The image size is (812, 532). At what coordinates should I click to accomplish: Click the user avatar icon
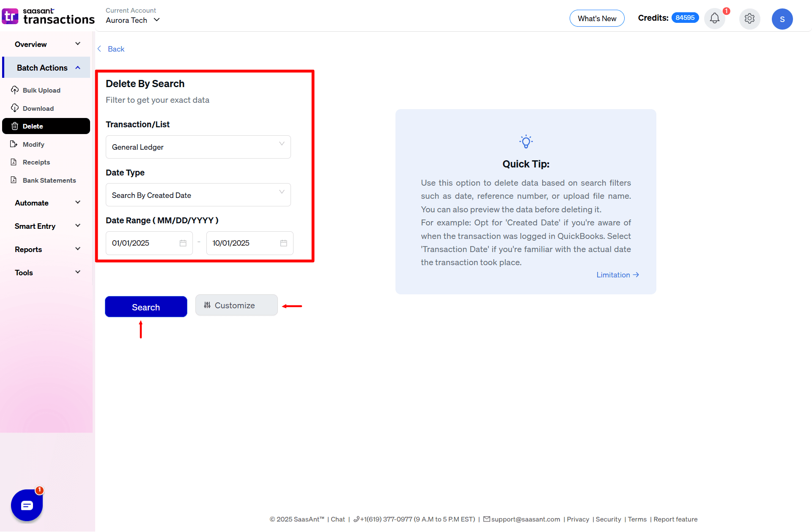[782, 19]
